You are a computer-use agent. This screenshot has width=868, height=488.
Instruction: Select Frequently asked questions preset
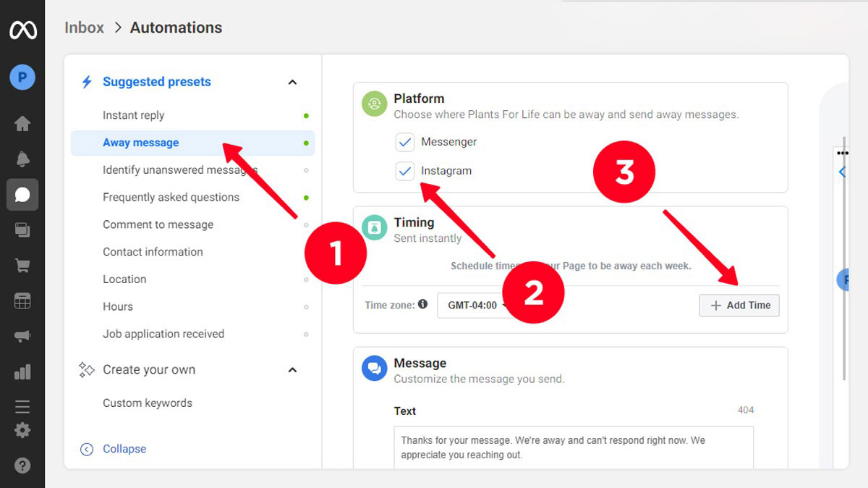171,197
